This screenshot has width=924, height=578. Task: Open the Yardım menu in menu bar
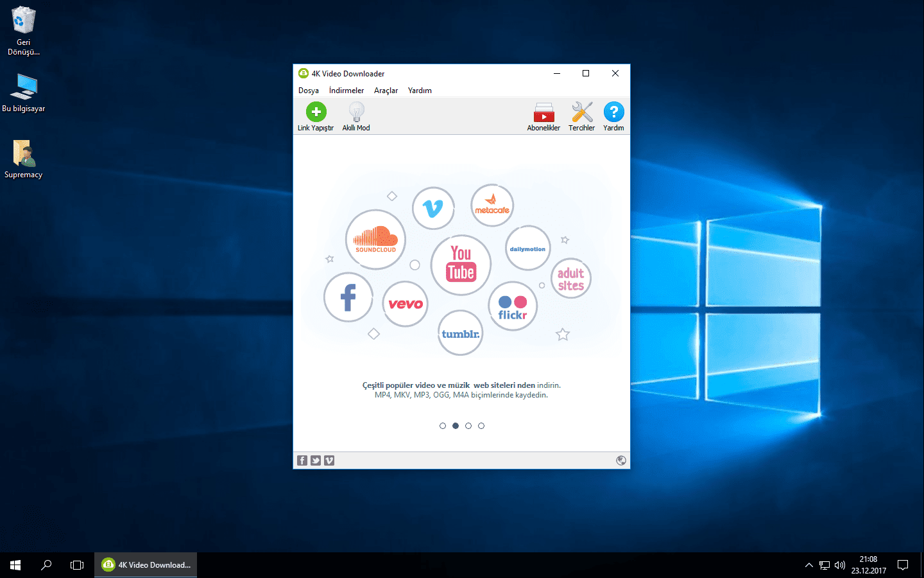420,91
